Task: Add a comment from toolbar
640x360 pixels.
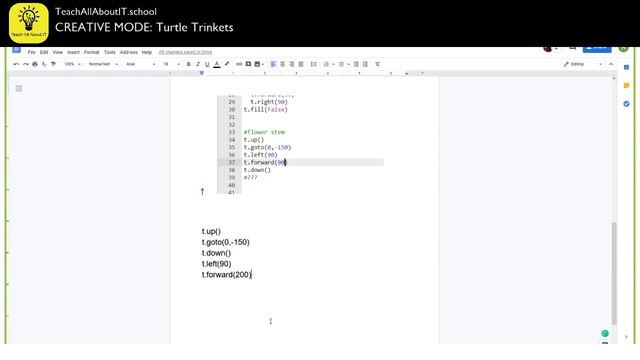Action: pyautogui.click(x=248, y=64)
